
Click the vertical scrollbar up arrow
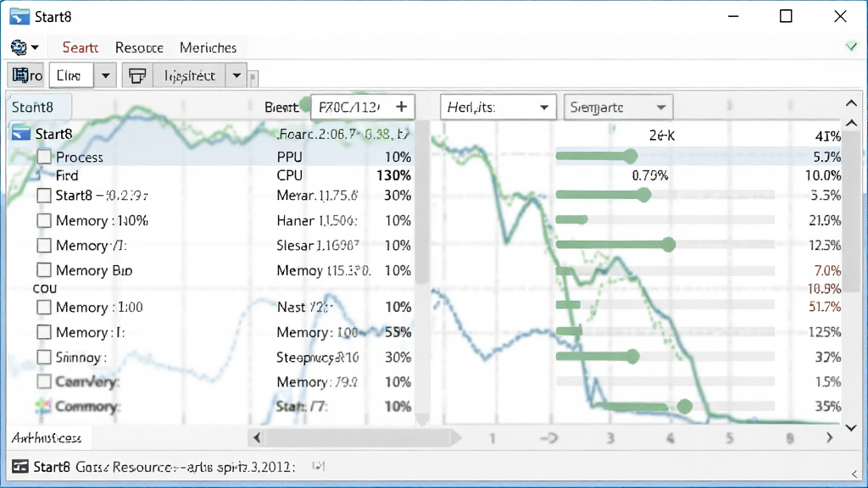(x=851, y=123)
